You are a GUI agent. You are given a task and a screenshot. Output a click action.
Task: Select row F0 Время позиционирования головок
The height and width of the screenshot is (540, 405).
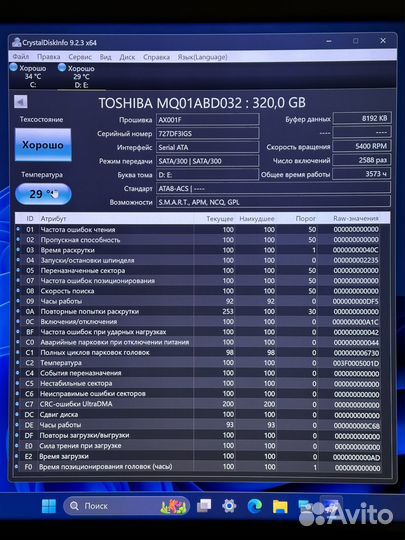198,467
